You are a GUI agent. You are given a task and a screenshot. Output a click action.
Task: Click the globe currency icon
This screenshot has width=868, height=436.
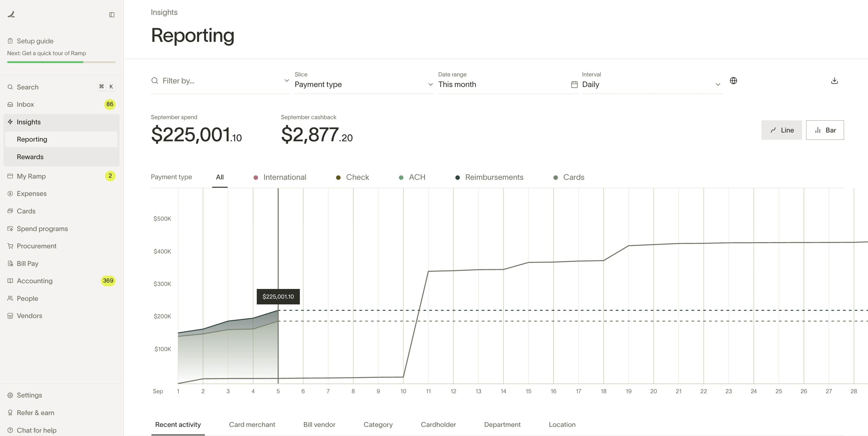pyautogui.click(x=733, y=81)
